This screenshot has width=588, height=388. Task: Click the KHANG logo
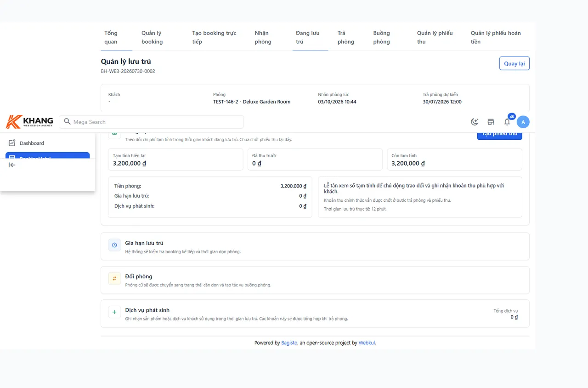click(29, 122)
